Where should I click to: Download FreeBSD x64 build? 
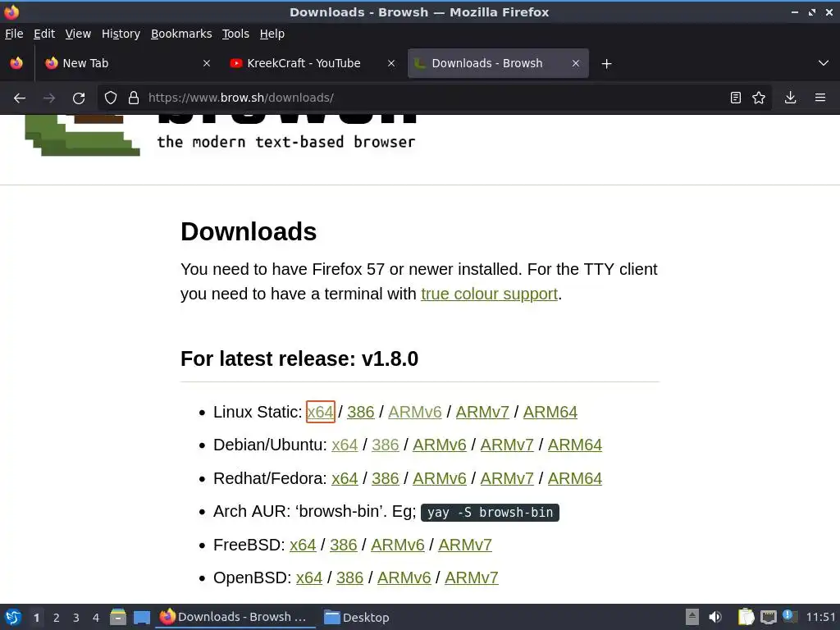pos(303,545)
